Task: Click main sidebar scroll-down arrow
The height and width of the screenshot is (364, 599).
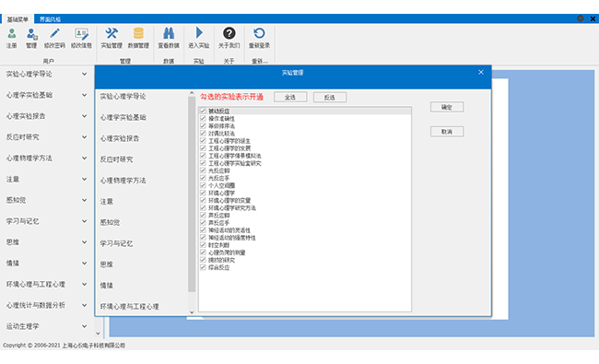Action: (x=98, y=334)
